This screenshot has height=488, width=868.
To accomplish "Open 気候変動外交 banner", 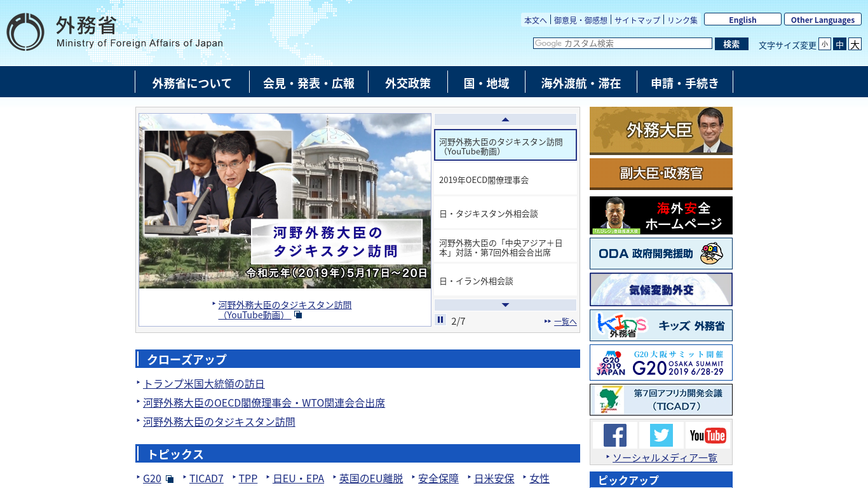I will tap(661, 290).
